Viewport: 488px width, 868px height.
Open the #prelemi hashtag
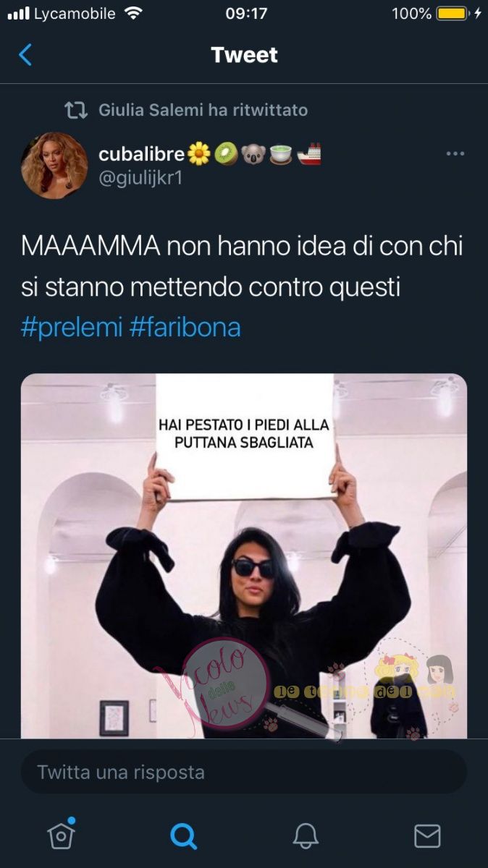pos(72,327)
